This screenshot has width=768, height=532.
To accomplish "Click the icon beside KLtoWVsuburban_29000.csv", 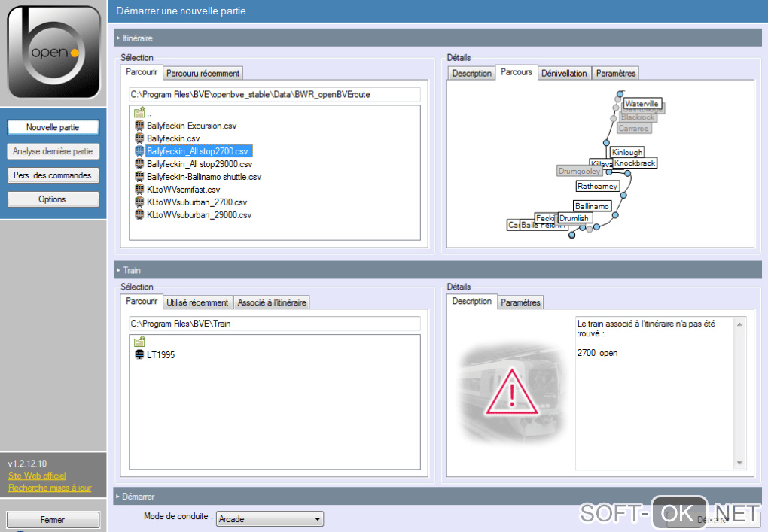I will coord(139,214).
